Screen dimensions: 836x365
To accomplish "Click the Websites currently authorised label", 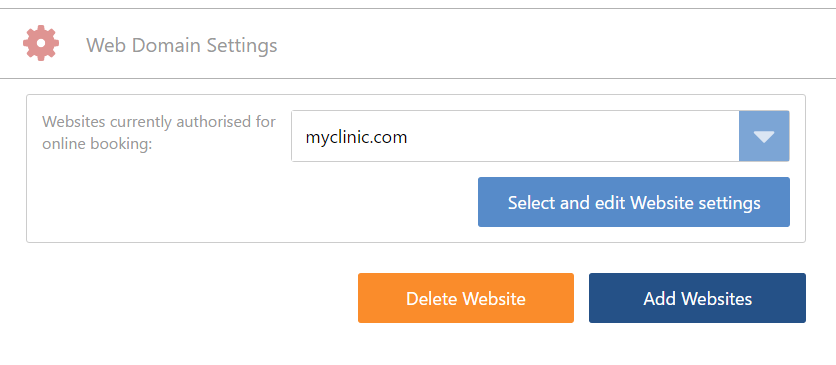I will point(159,133).
